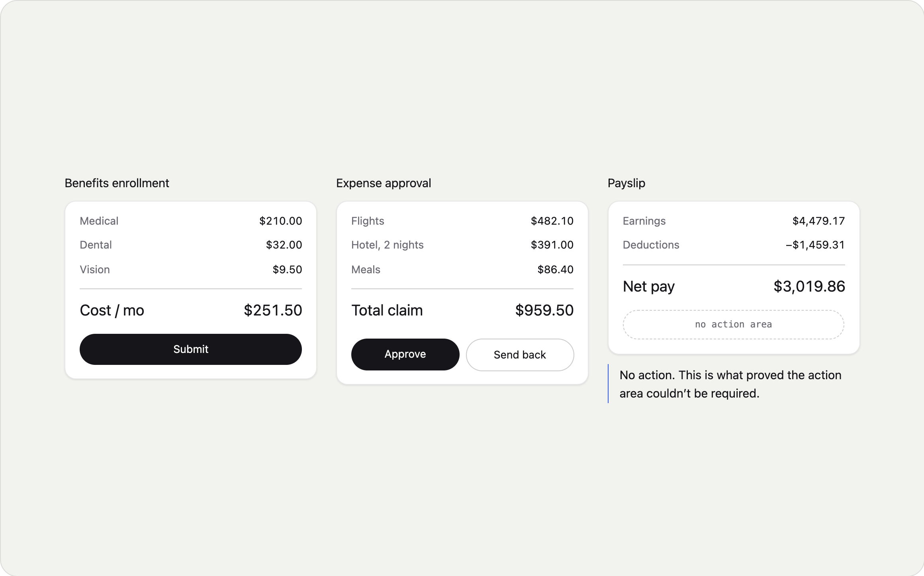Screen dimensions: 924x576
Task: Select the Hotel, 2 nights row label
Action: [388, 245]
